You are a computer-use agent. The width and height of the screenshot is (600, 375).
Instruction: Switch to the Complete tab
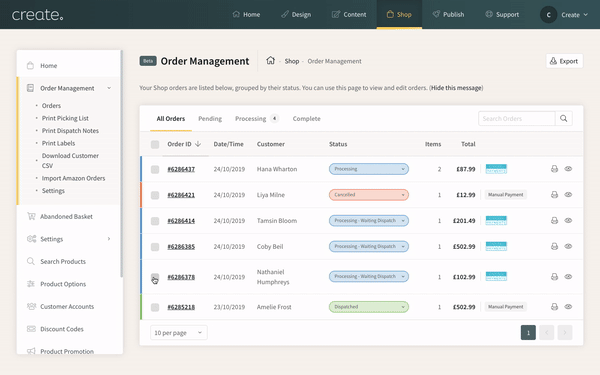[x=307, y=119]
